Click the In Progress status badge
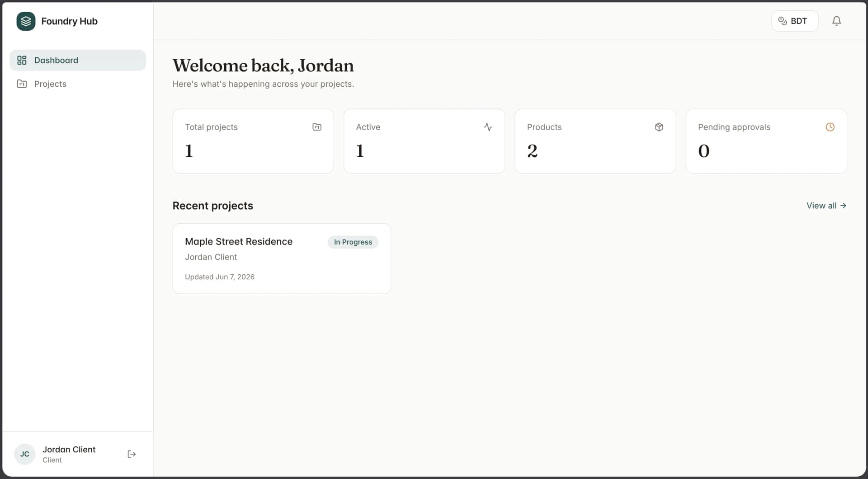Image resolution: width=868 pixels, height=479 pixels. coord(353,242)
